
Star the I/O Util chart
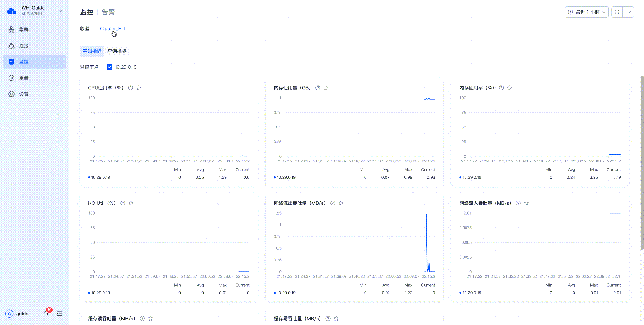pyautogui.click(x=131, y=203)
